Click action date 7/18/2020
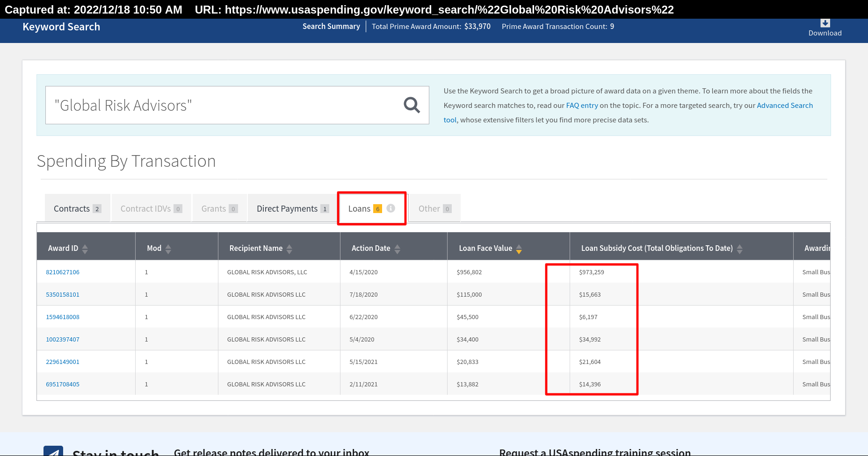 [x=363, y=294]
